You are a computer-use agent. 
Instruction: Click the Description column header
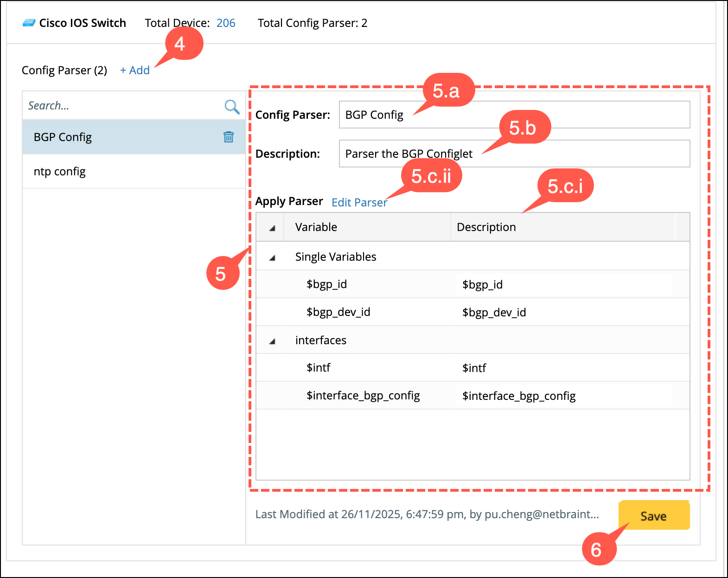563,227
